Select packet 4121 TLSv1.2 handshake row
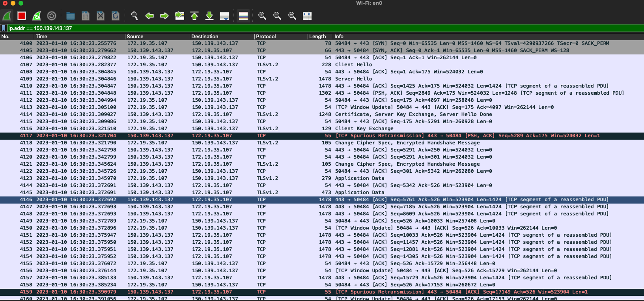 coord(322,164)
